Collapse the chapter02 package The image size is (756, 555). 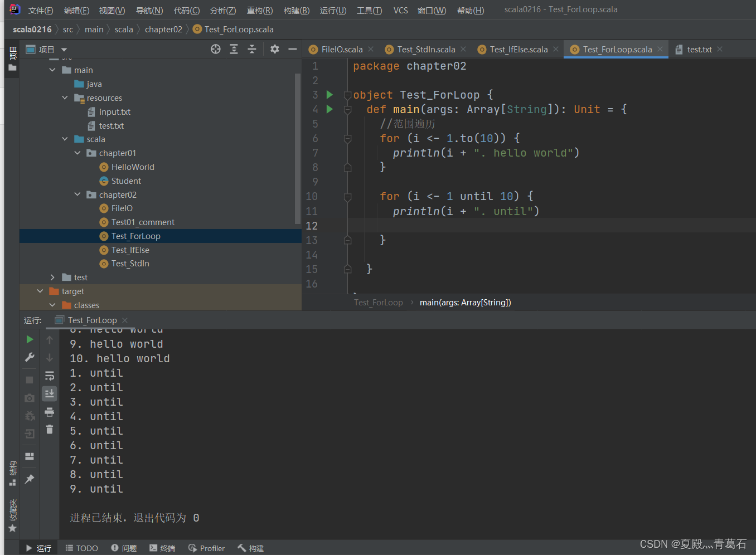click(77, 194)
